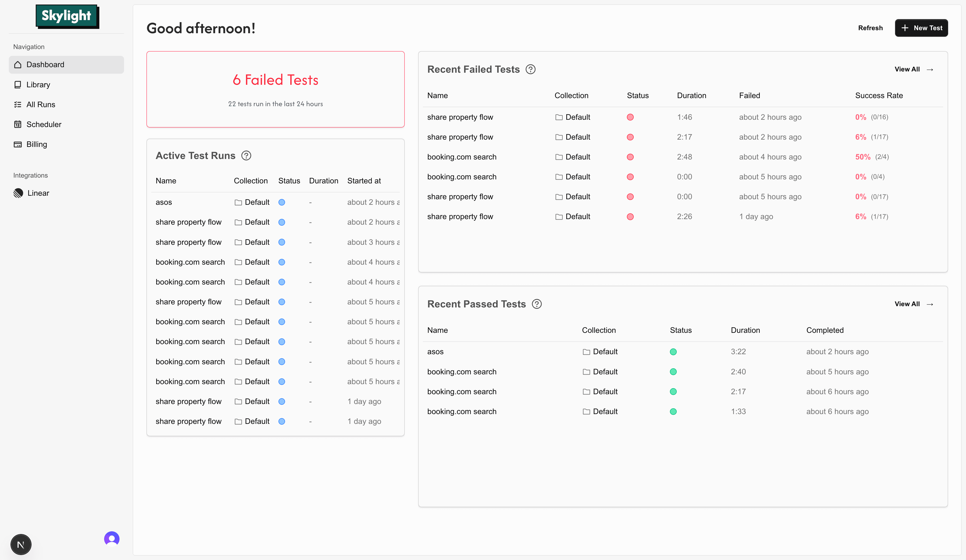966x560 pixels.
Task: Open Linear integration
Action: pyautogui.click(x=66, y=193)
